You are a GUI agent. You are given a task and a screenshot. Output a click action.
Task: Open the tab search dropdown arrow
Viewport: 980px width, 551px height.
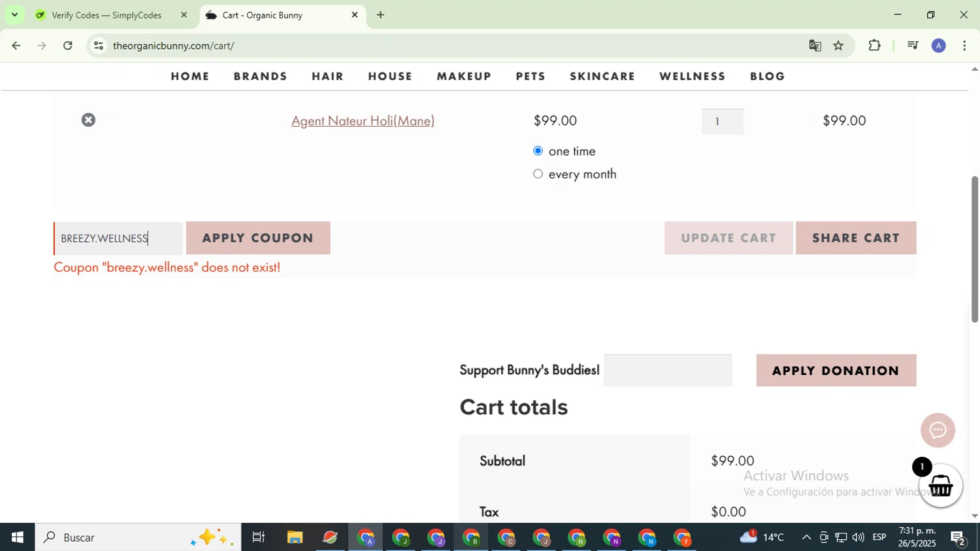click(x=14, y=15)
